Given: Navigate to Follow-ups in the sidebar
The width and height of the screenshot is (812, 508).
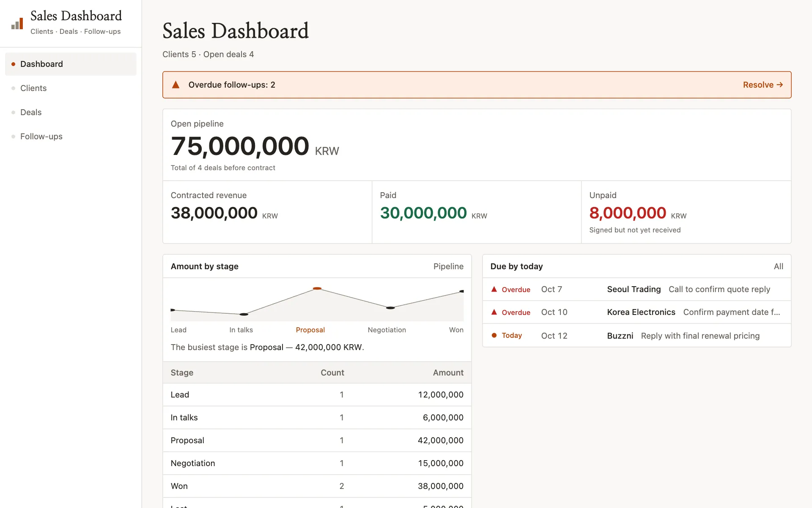Looking at the screenshot, I should click(x=71, y=136).
